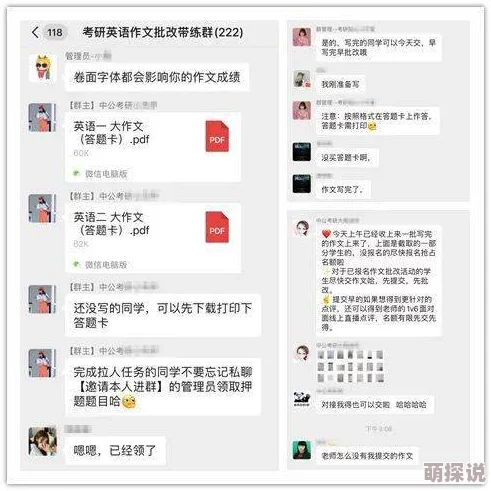Tap the 作文写完了 message bubble
Image resolution: width=491 pixels, height=491 pixels.
click(x=342, y=190)
